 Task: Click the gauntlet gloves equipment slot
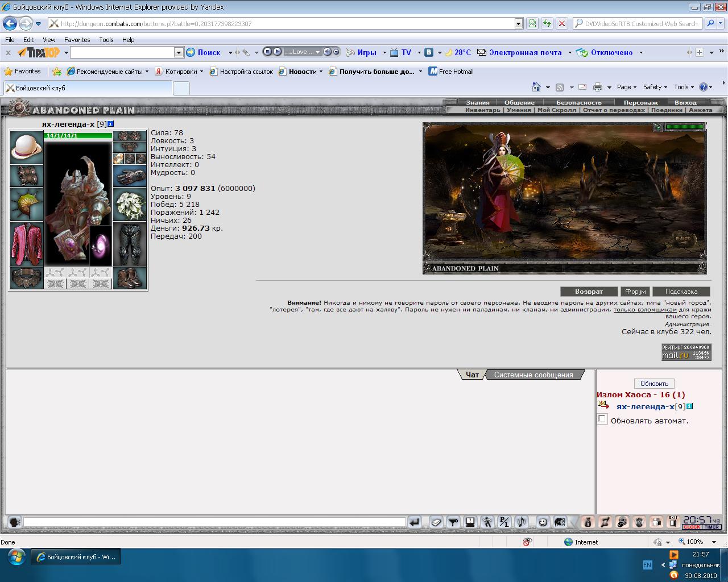click(130, 176)
